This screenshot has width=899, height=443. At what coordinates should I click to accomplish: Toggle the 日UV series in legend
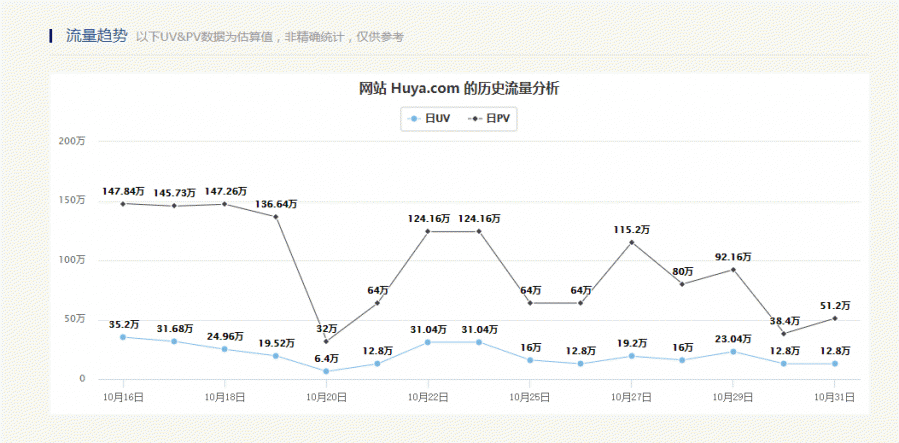[429, 119]
